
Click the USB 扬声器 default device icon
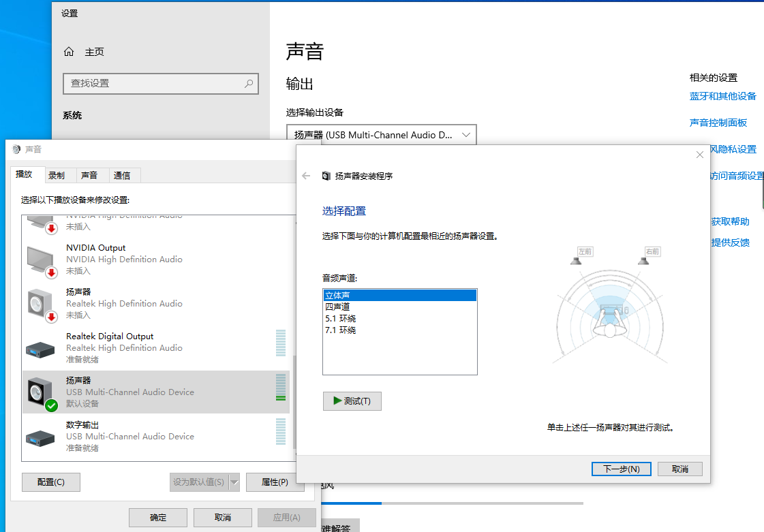click(x=42, y=393)
